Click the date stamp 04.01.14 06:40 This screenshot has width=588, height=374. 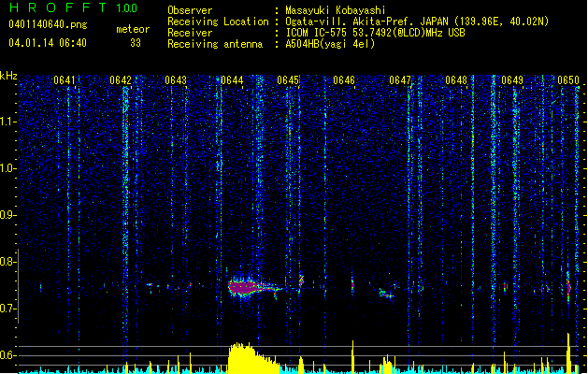(x=48, y=43)
